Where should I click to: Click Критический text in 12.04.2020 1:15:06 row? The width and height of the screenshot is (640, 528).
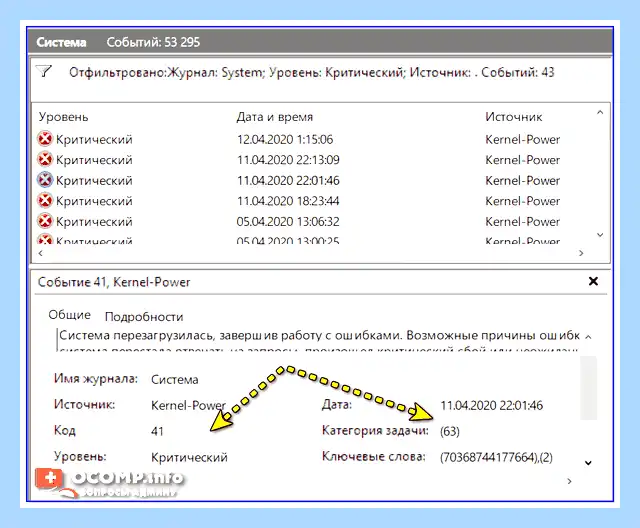coord(94,140)
